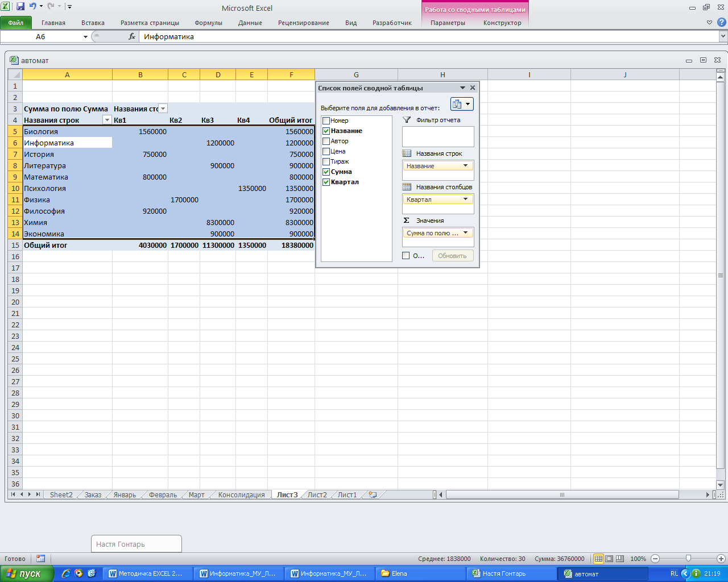Open the Формулы ribbon tab
Screen dimensions: 728x582
(x=208, y=23)
